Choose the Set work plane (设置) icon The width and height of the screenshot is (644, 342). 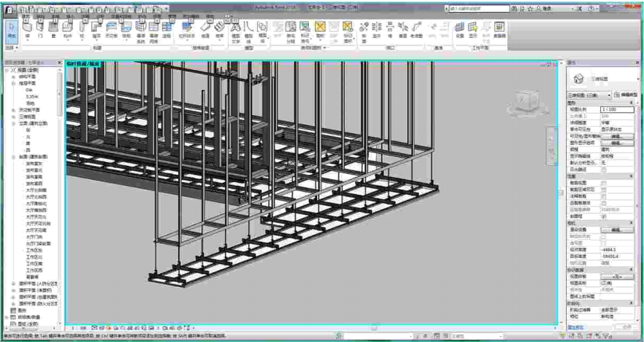[459, 27]
